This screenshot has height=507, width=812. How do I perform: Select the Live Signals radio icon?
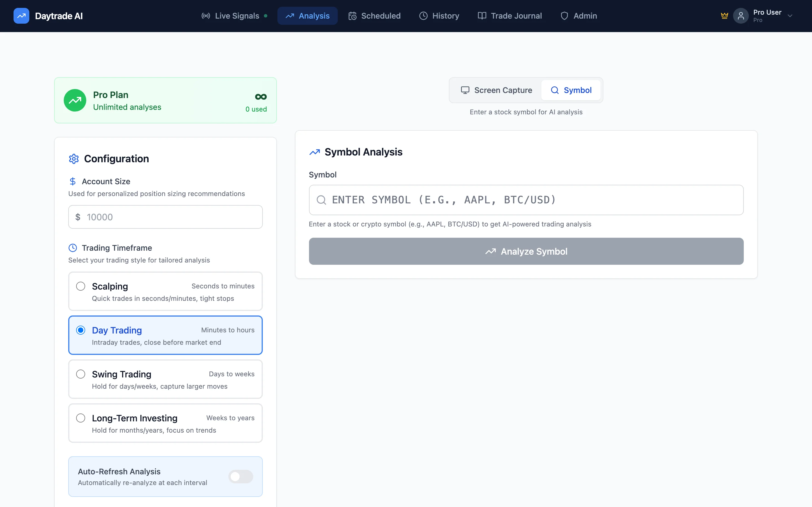click(206, 15)
